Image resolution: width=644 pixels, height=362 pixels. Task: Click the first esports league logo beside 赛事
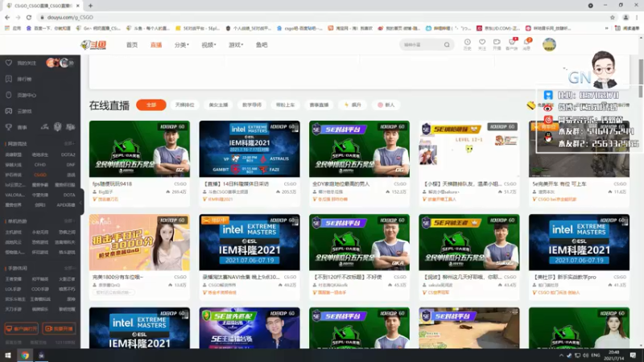(x=44, y=127)
